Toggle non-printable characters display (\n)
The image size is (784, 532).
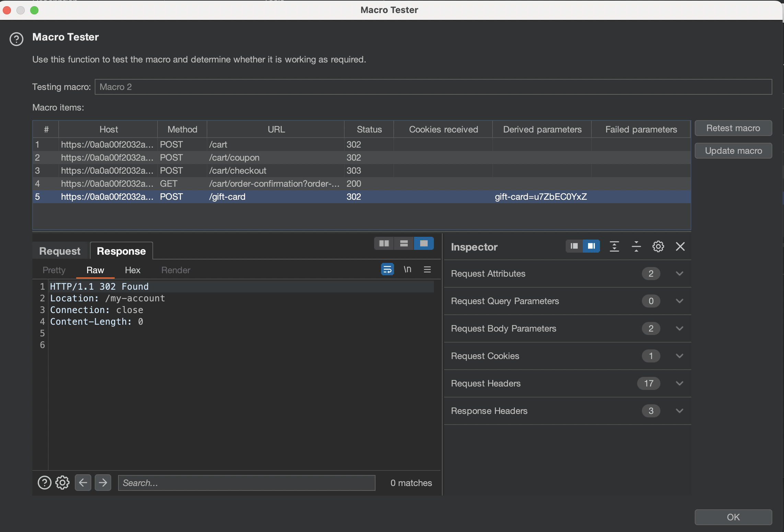tap(407, 269)
